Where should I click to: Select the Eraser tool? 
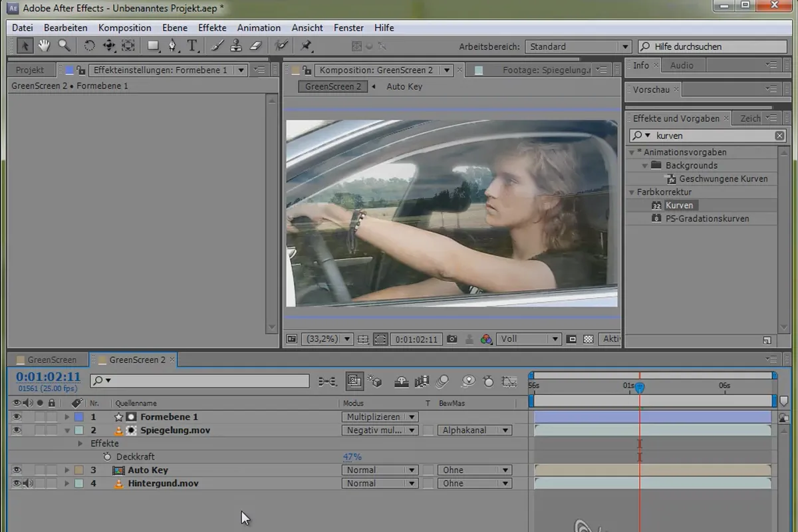point(256,45)
